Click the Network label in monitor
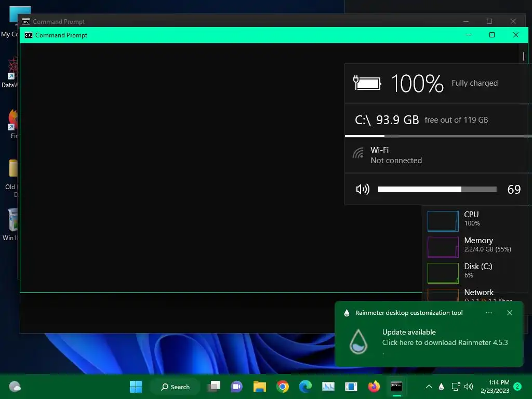 coord(478,292)
